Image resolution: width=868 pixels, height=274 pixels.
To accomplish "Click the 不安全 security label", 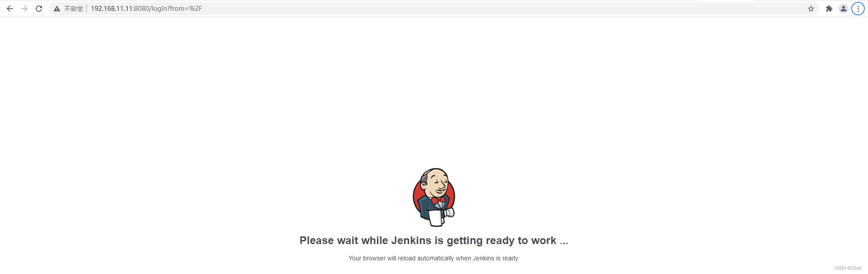I will click(74, 9).
